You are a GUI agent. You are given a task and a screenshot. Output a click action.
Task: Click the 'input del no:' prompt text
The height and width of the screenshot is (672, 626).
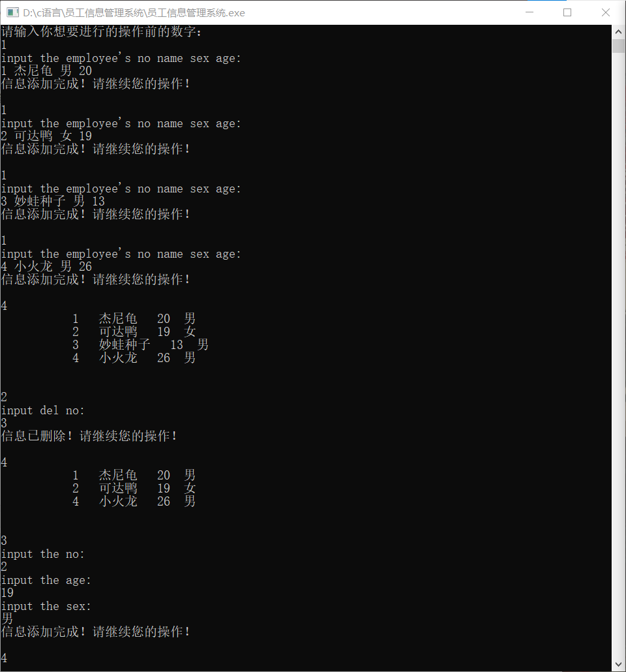pos(43,410)
